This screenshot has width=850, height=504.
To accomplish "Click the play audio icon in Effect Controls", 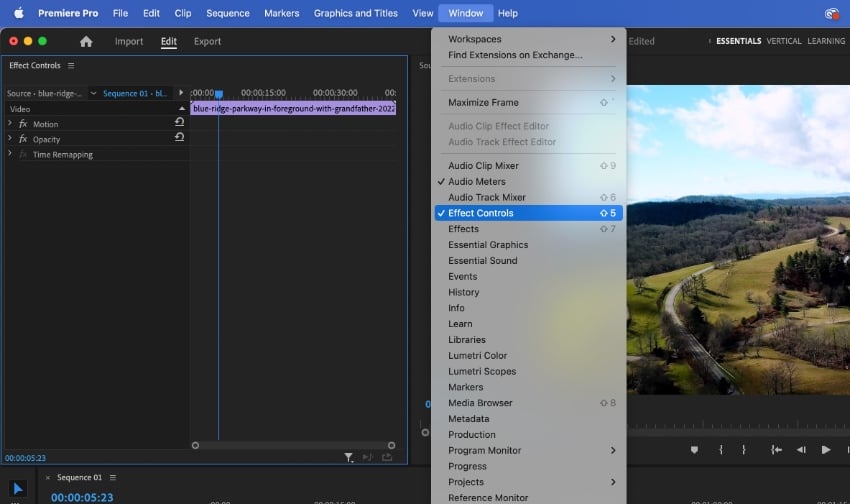I will [368, 457].
